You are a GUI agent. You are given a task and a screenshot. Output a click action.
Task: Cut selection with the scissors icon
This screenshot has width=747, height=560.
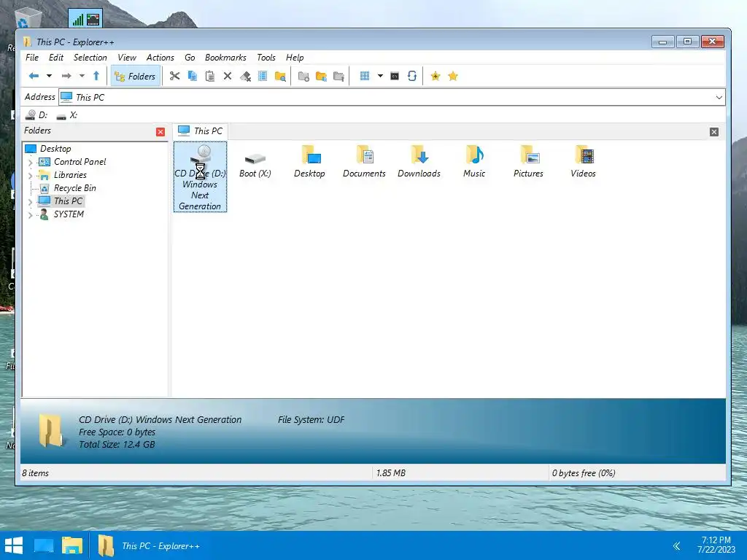(175, 76)
